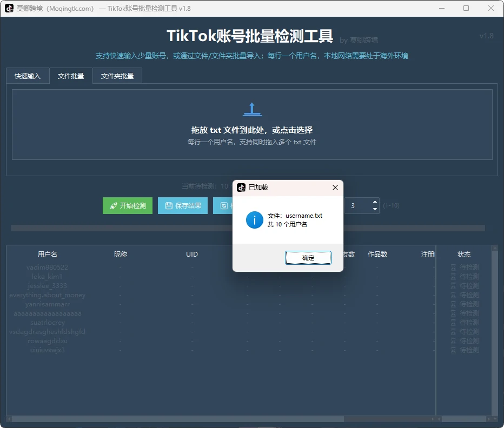Click the vertical scrollbar beside 状态 column
The image size is (504, 428).
pyautogui.click(x=495, y=331)
